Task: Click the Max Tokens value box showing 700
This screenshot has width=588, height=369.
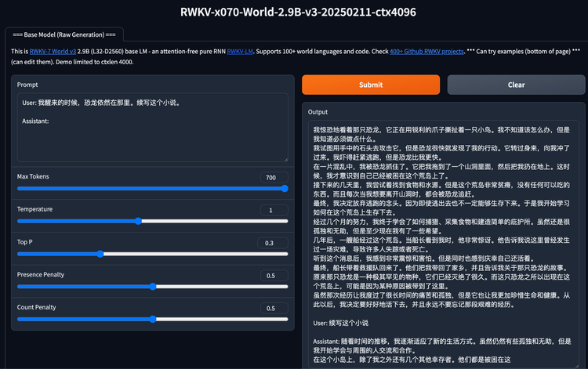Action: tap(274, 178)
